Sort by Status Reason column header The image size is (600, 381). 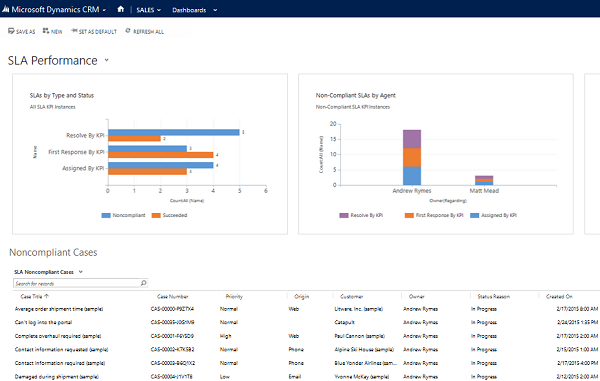point(494,296)
